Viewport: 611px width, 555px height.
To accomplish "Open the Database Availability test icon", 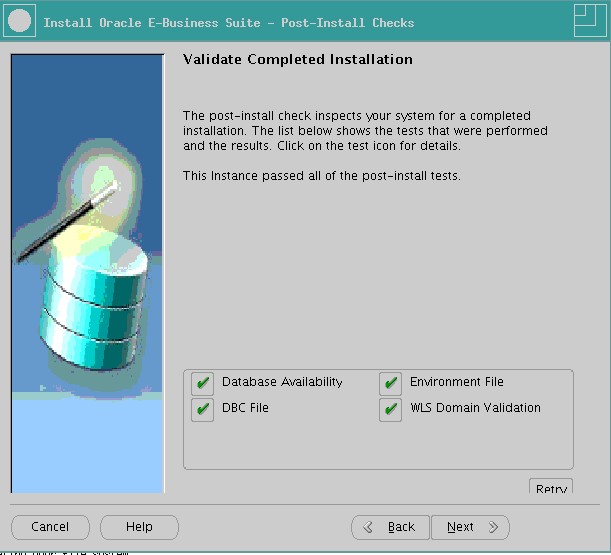I will (x=202, y=384).
